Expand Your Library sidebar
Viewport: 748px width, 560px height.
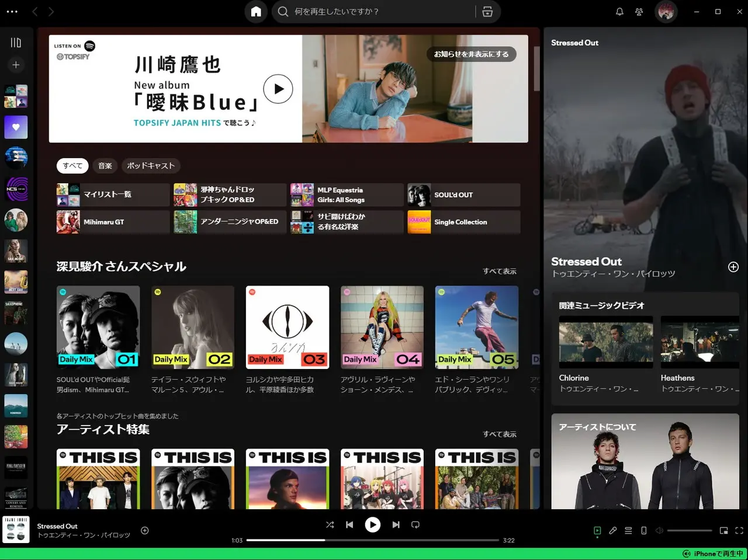(16, 43)
